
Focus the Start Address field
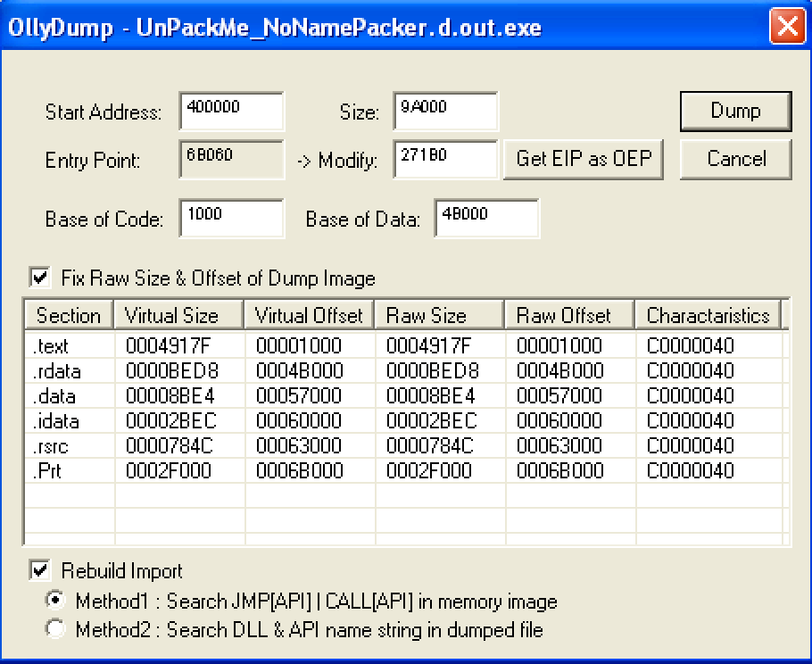231,111
